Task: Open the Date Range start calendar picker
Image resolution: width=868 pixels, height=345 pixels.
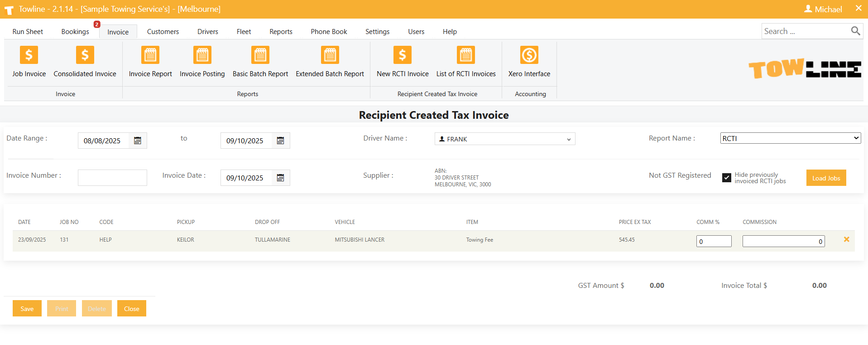Action: tap(138, 141)
